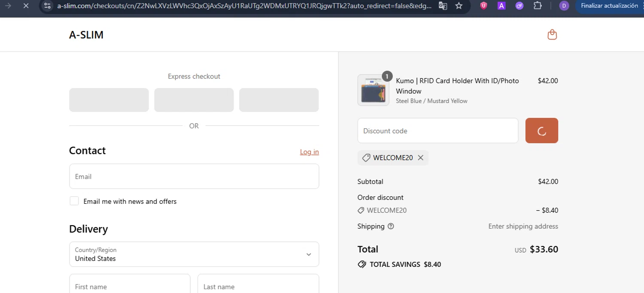Image resolution: width=644 pixels, height=293 pixels.
Task: Click the WELCOME20 applied code chip
Action: pyautogui.click(x=393, y=158)
